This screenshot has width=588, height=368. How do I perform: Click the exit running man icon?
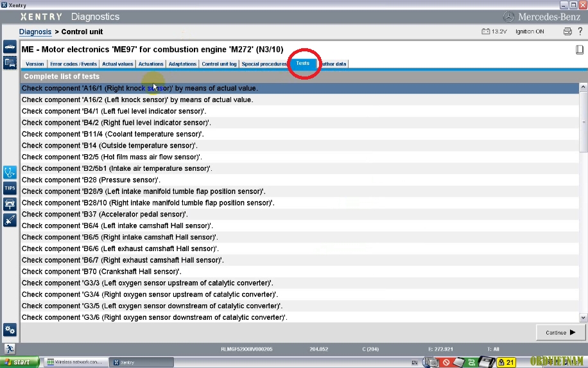[10, 349]
